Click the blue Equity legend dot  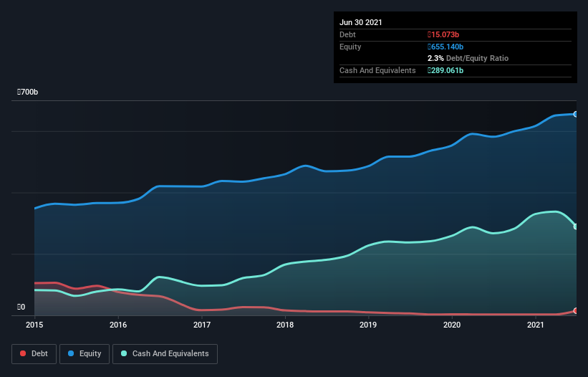pos(71,353)
